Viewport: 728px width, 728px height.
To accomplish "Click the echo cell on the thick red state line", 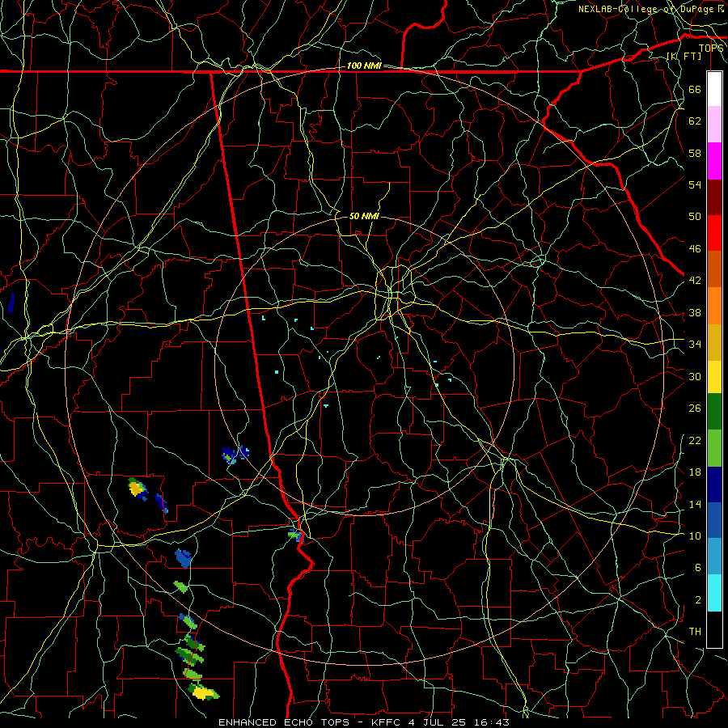I will tap(296, 535).
